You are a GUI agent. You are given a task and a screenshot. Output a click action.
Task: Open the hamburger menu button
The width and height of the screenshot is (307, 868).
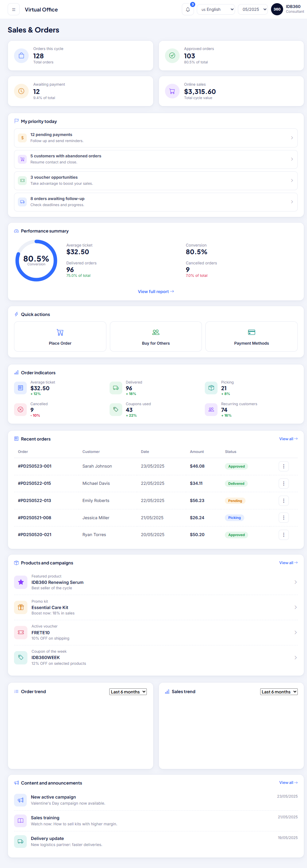tap(13, 10)
